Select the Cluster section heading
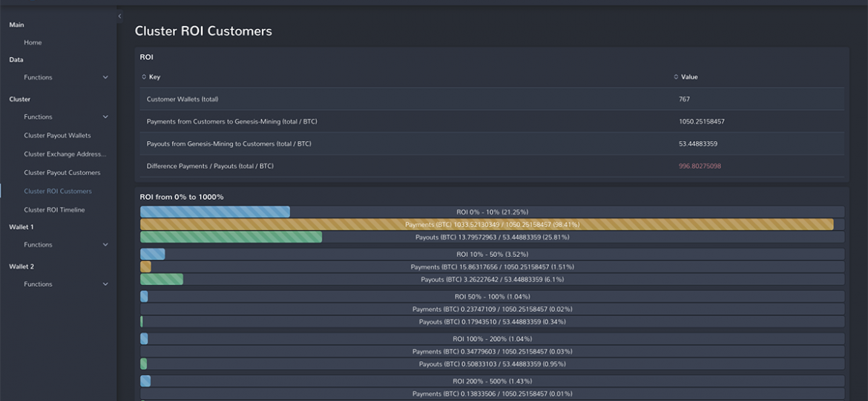 (19, 100)
